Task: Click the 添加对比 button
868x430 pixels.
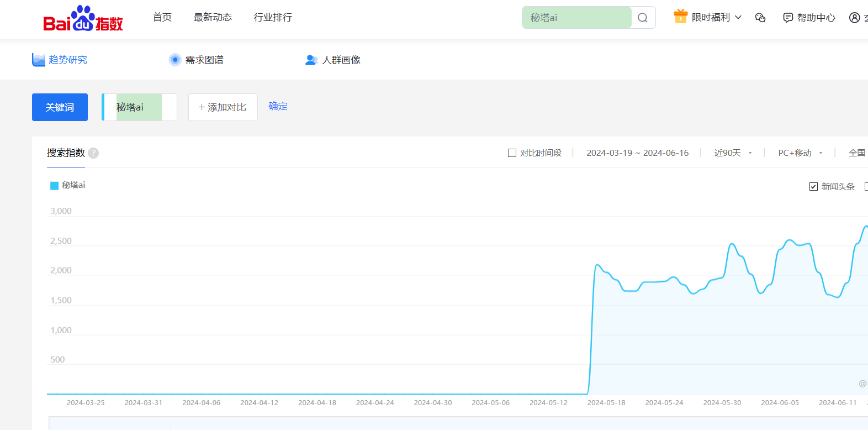Action: tap(223, 107)
